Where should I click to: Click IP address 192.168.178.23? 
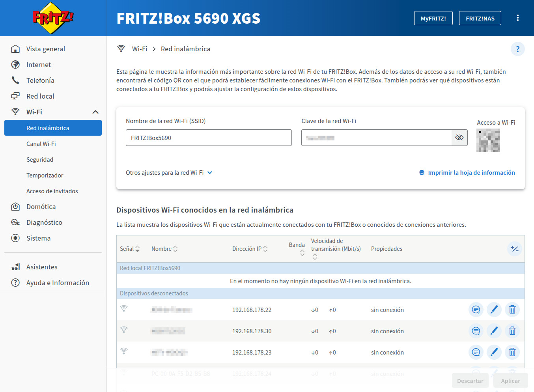(252, 353)
